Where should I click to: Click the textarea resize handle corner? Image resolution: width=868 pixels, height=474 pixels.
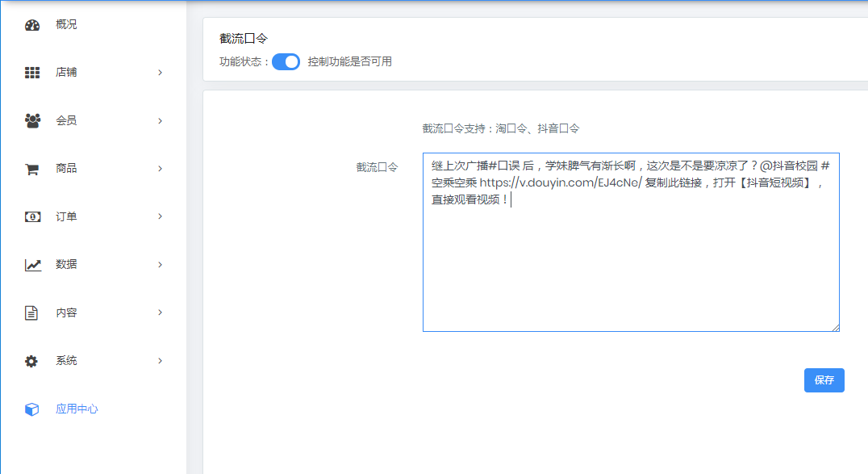(835, 327)
